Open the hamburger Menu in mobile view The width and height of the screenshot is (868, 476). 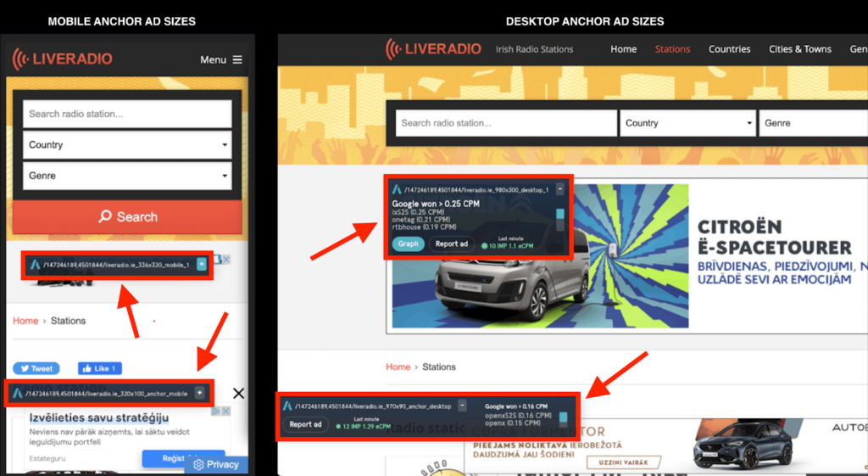click(x=221, y=59)
